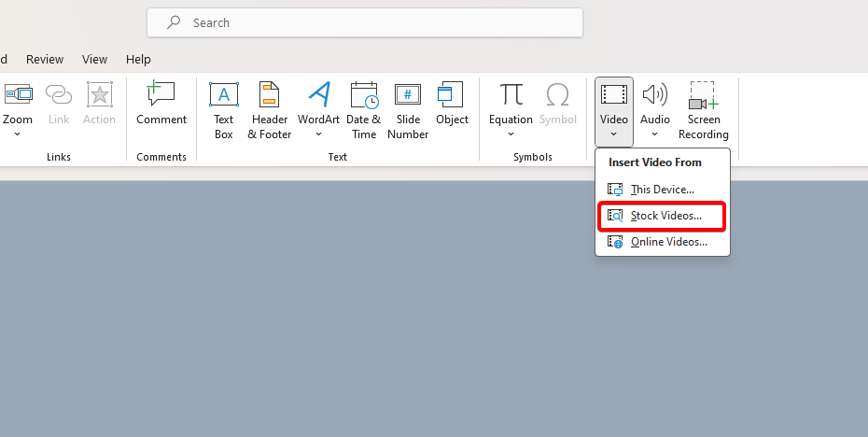Viewport: 868px width, 437px height.
Task: Click the Audio speaker icon
Action: tap(655, 94)
